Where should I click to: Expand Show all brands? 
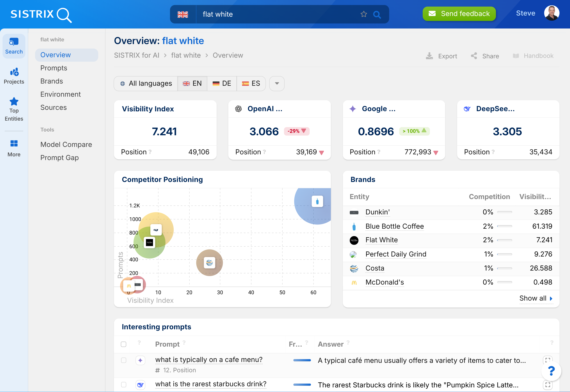(536, 298)
